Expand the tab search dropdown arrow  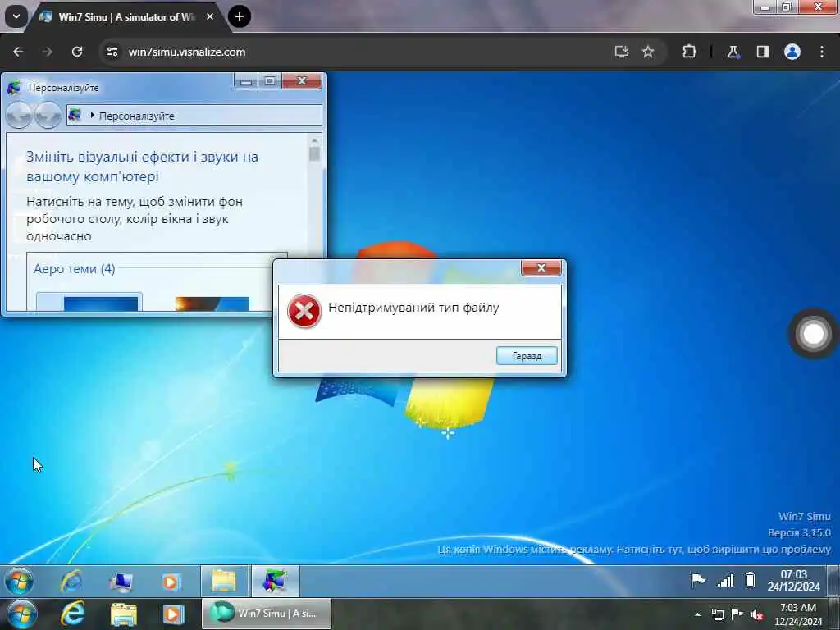16,16
